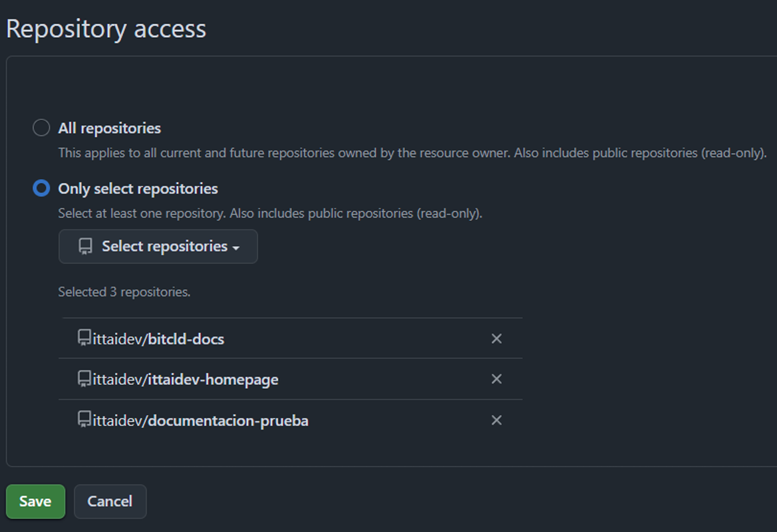Click the dropdown caret on Select repositories
Viewport: 777px width, 532px height.
236,246
